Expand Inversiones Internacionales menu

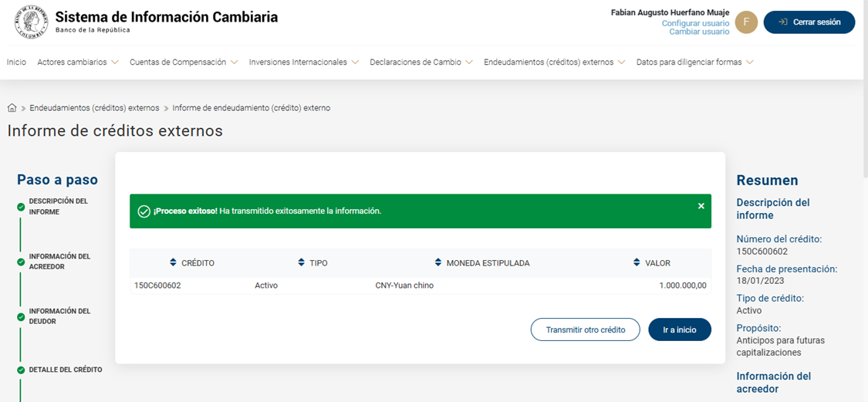pyautogui.click(x=303, y=62)
